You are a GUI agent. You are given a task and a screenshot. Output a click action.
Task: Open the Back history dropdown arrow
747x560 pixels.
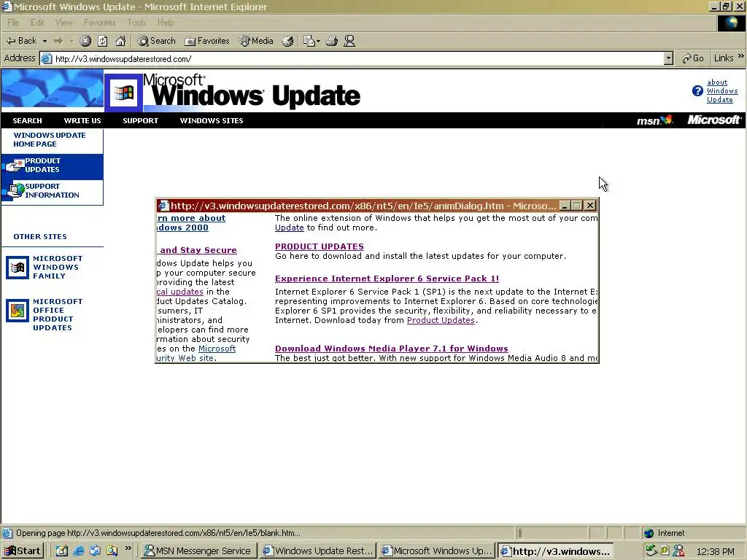[x=44, y=42]
